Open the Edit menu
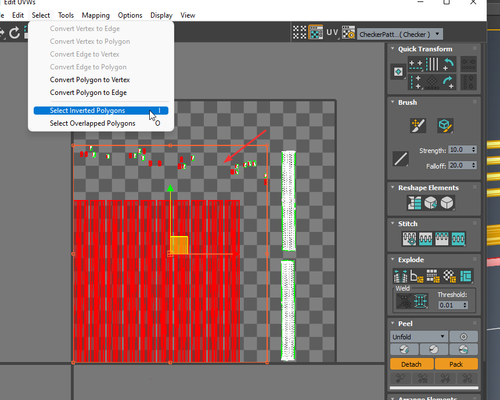Screen dimensions: 500x400 tap(18, 15)
